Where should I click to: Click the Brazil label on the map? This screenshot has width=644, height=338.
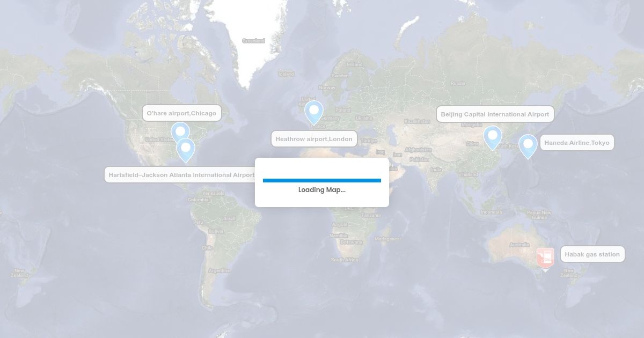click(229, 218)
